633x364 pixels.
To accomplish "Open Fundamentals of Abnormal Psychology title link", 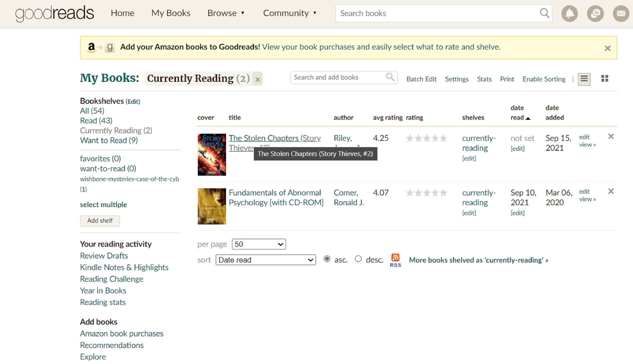I will coord(276,197).
